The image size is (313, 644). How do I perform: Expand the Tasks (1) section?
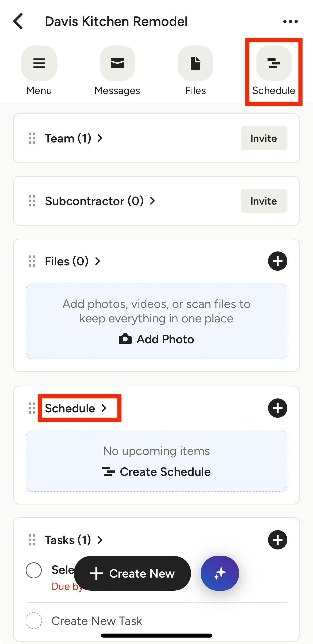pos(73,540)
